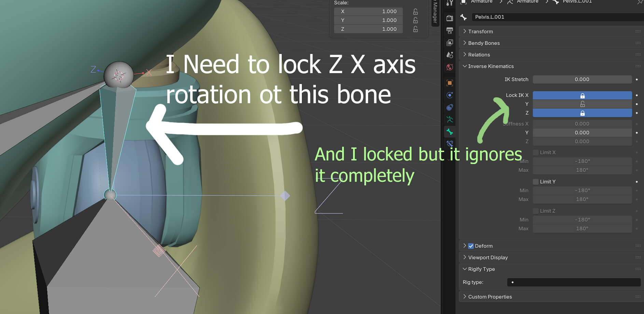Open the Scene properties tab
644x314 pixels.
click(x=450, y=55)
